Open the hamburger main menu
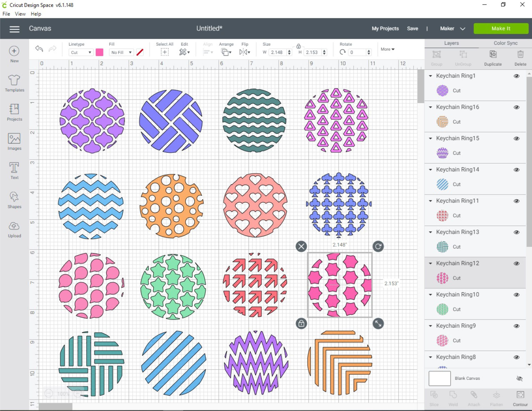 click(14, 29)
